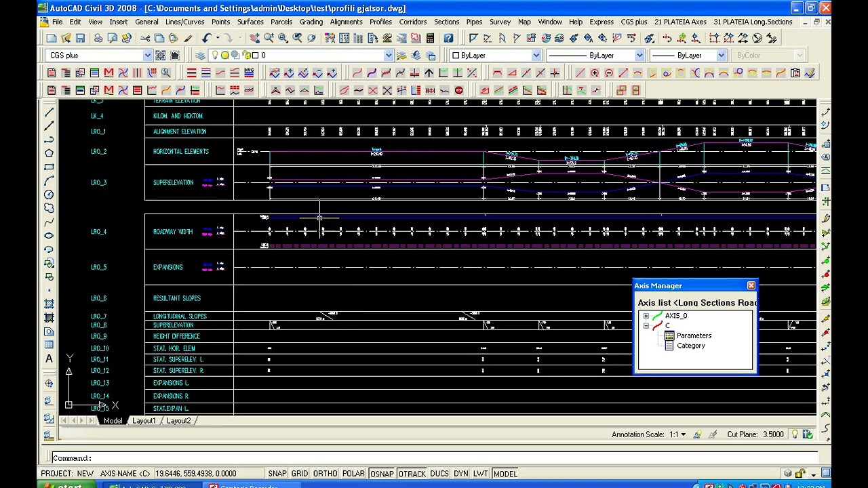Image resolution: width=868 pixels, height=488 pixels.
Task: Click the Zoom Realtime magnifier icon
Action: pyautogui.click(x=268, y=38)
